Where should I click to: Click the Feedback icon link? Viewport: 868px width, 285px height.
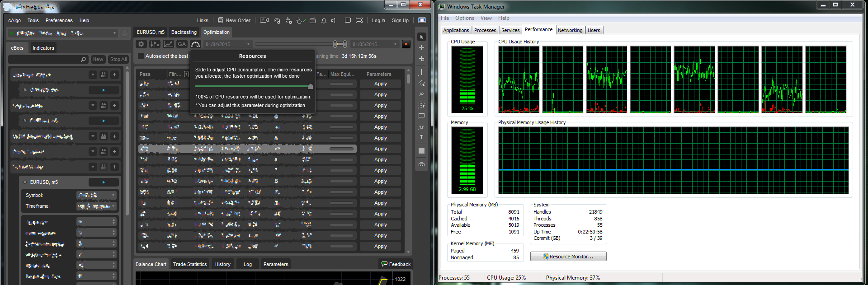tap(396, 264)
